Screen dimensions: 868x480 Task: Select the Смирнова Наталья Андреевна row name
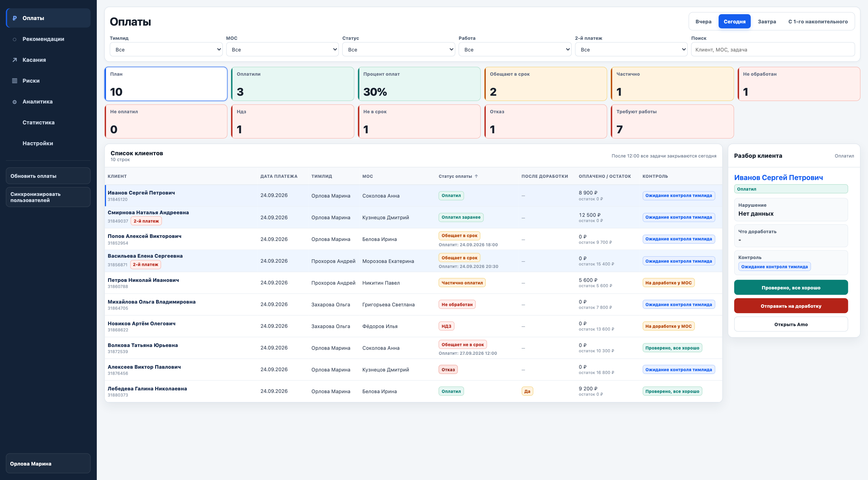148,213
